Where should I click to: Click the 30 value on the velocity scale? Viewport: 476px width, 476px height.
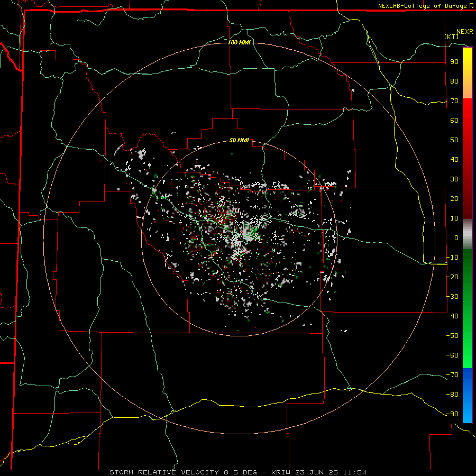pos(454,179)
